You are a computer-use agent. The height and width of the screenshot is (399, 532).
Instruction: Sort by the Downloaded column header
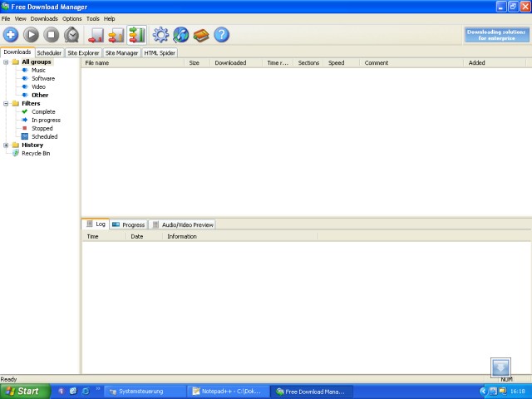tap(236, 63)
